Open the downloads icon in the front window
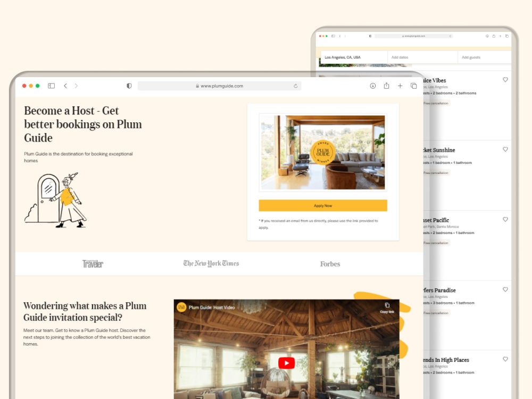The image size is (532, 399). 372,86
